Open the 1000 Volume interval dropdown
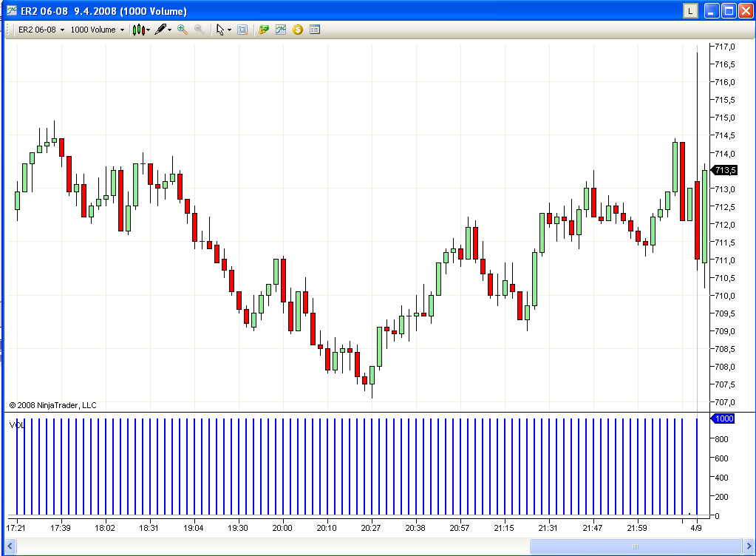 coord(98,30)
